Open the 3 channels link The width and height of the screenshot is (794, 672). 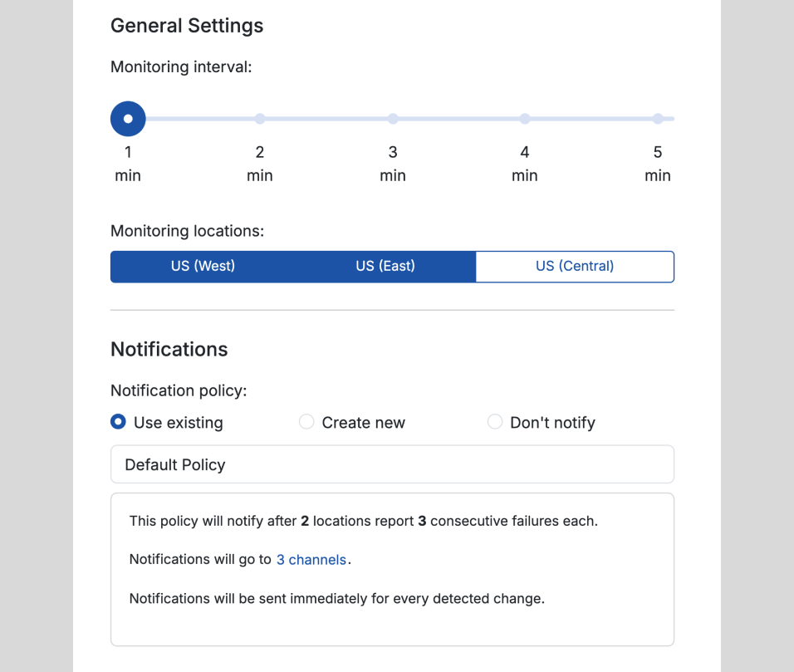pos(311,560)
